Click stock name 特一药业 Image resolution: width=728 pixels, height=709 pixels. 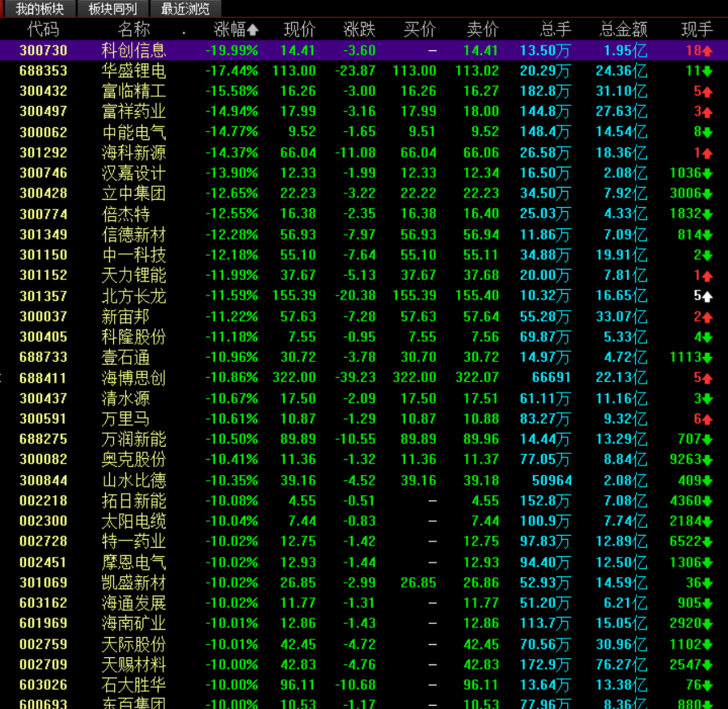click(x=133, y=541)
